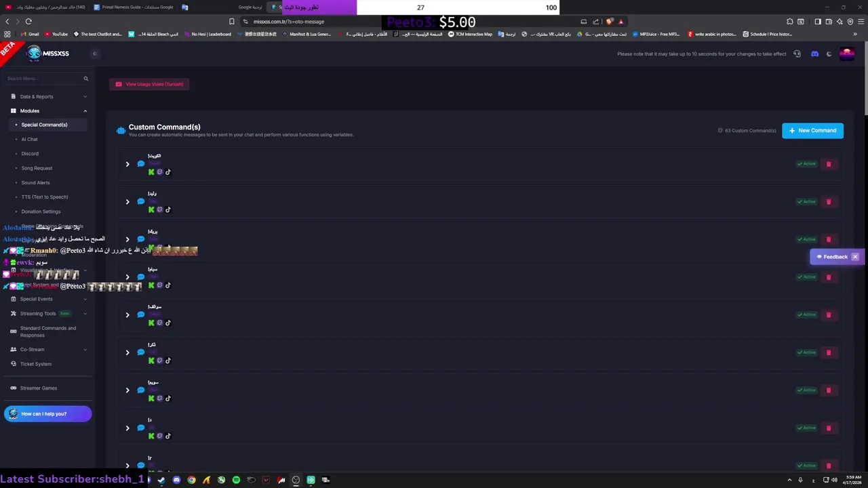Open Streamer Games in the sidebar

pos(38,388)
